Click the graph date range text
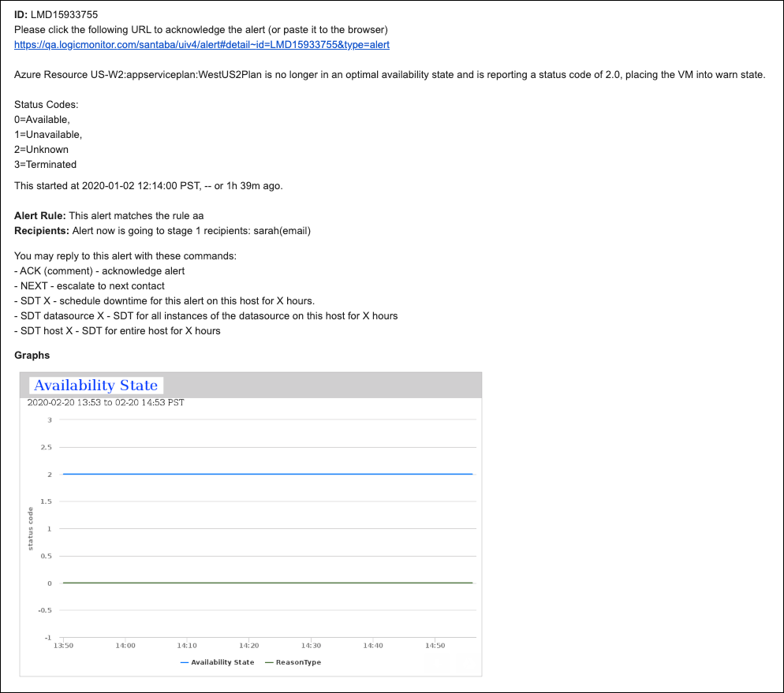Screen dimensions: 784x693 pyautogui.click(x=106, y=403)
